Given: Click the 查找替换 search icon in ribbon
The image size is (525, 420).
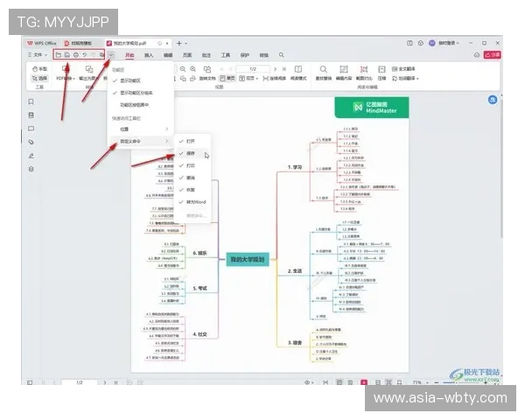Looking at the screenshot, I should [x=324, y=69].
